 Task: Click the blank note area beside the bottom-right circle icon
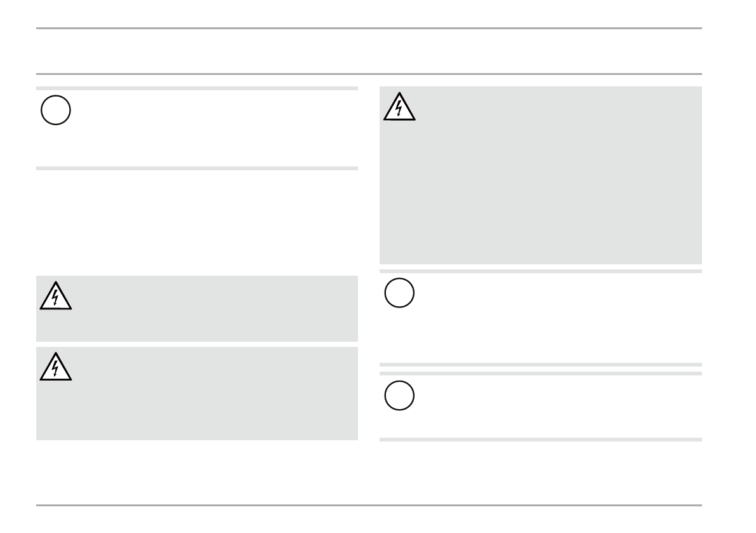pyautogui.click(x=552, y=407)
